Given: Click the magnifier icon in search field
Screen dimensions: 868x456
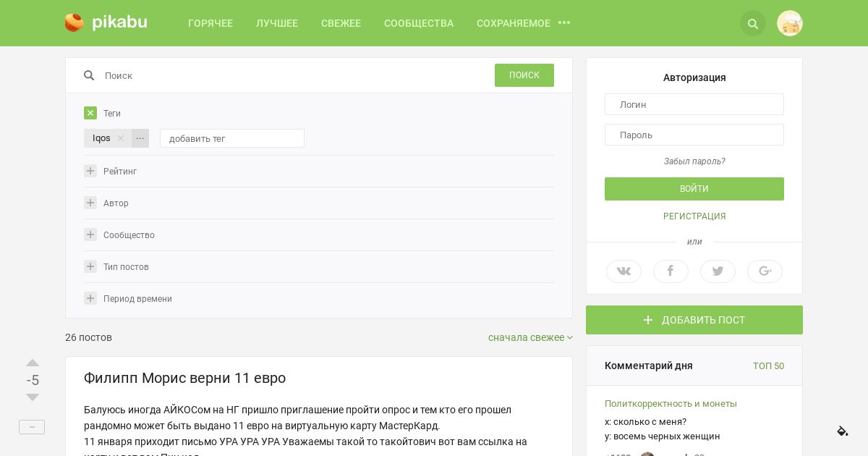Looking at the screenshot, I should (x=89, y=75).
